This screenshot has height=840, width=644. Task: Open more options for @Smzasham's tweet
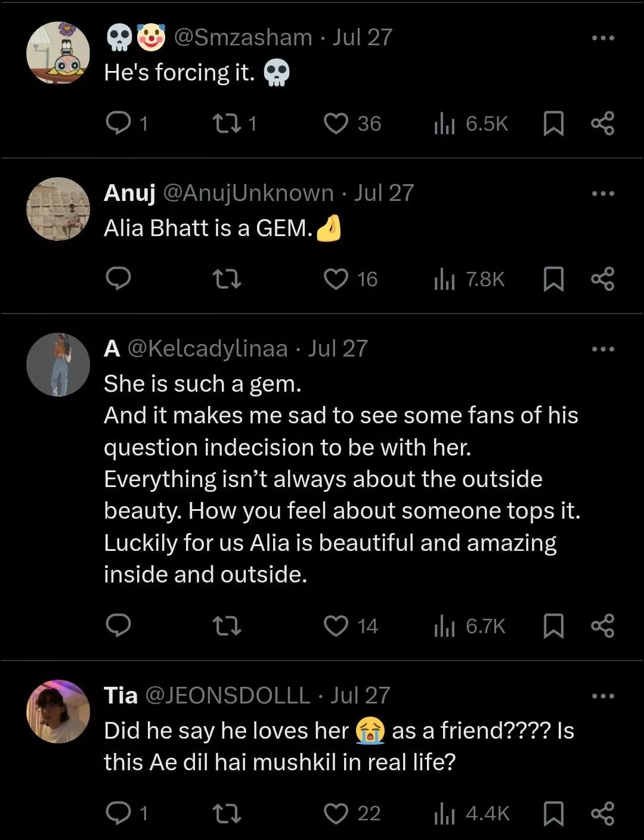pyautogui.click(x=602, y=38)
